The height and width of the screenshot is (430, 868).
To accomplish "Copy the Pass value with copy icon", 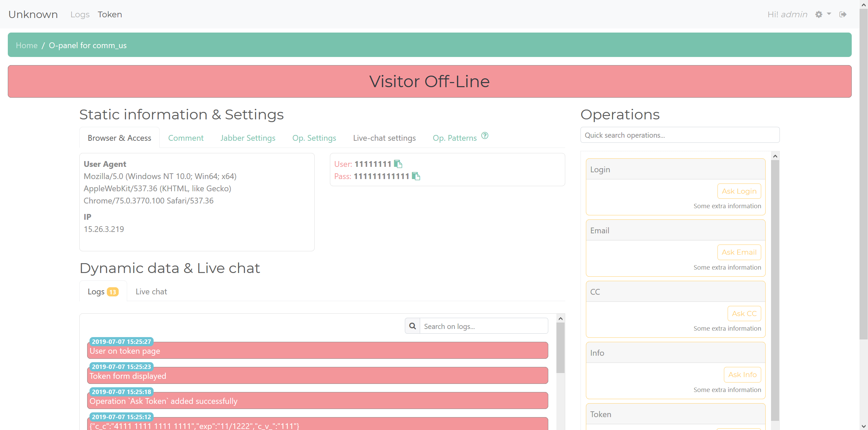I will coord(416,176).
